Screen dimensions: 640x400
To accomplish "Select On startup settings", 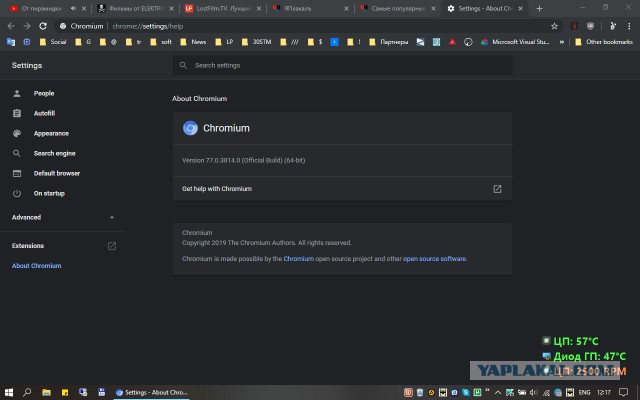I will (49, 193).
